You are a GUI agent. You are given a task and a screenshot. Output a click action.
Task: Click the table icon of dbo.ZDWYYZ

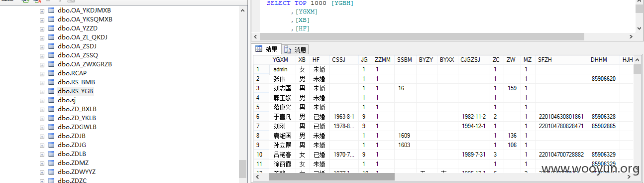(x=51, y=172)
